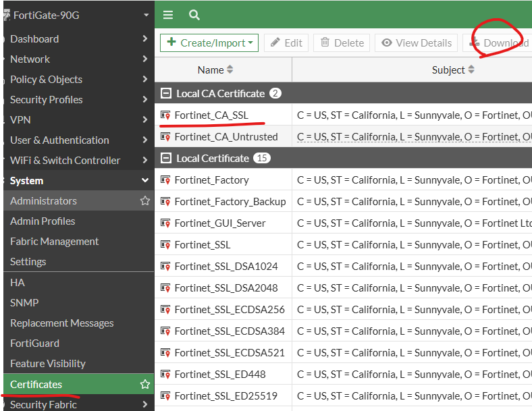Open the search magnifier icon
Viewport: 532px width, 411px height.
pos(194,15)
